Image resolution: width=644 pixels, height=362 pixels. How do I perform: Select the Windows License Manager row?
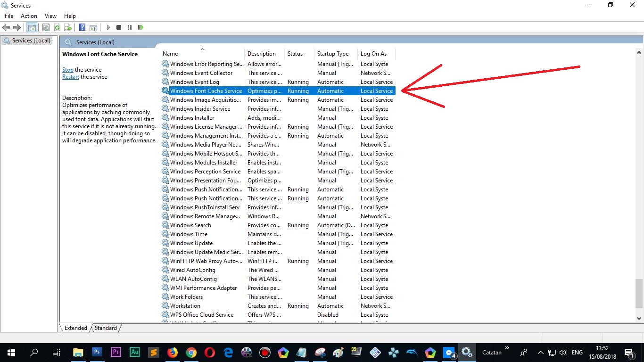278,127
